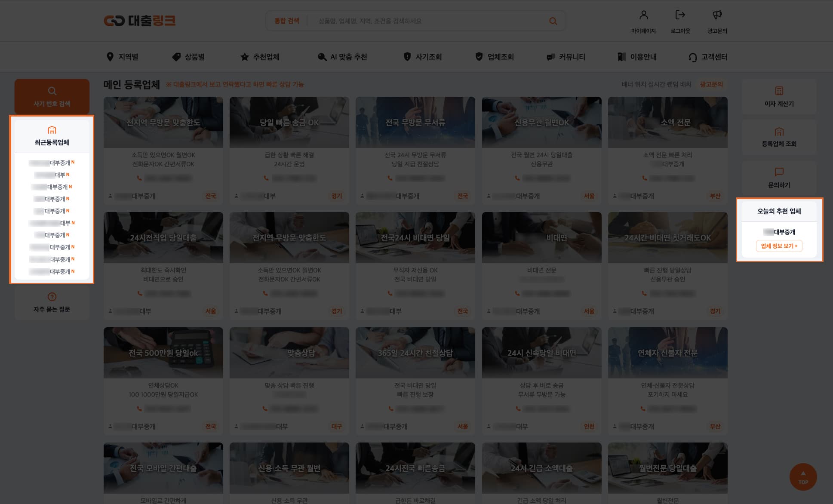
Task: Open the 연체자 신불자 전문 card image
Action: pyautogui.click(x=668, y=353)
